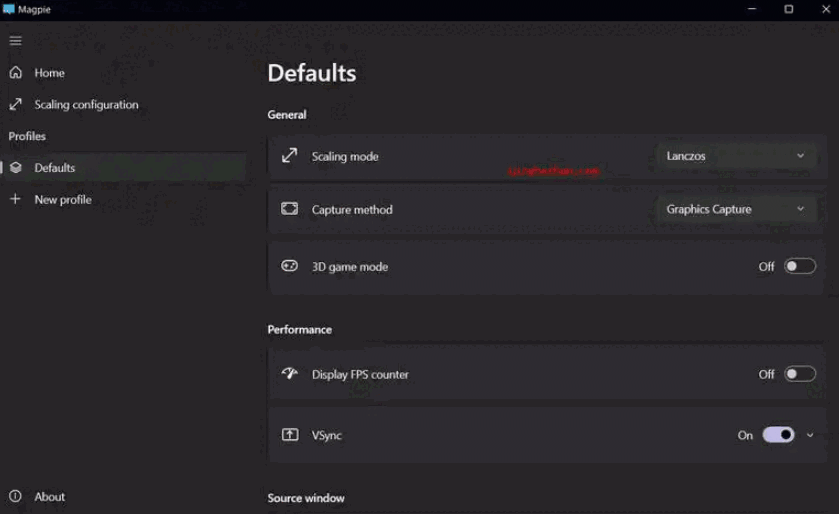The height and width of the screenshot is (514, 839).
Task: Click the Scaling configuration arrow icon
Action: click(x=16, y=104)
